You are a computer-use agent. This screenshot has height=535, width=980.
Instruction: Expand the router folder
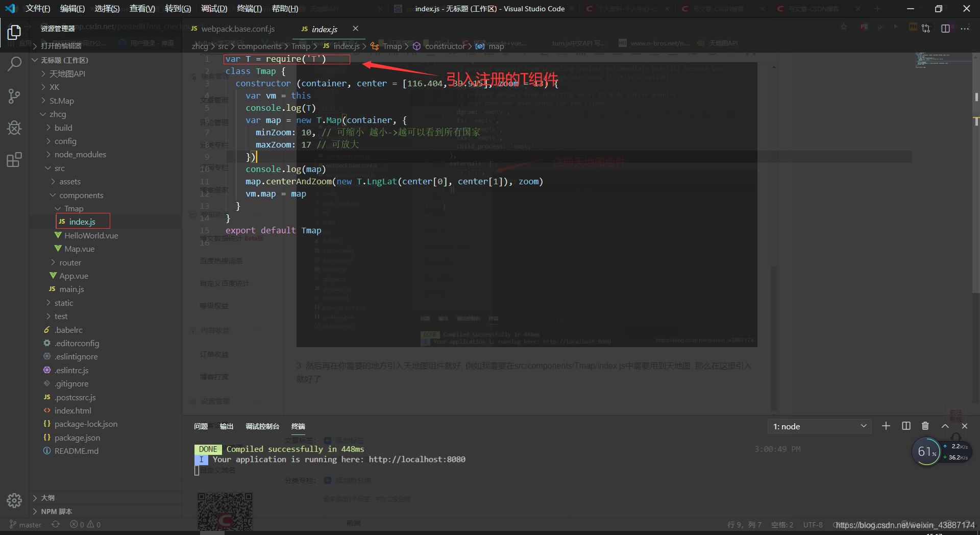pyautogui.click(x=70, y=262)
